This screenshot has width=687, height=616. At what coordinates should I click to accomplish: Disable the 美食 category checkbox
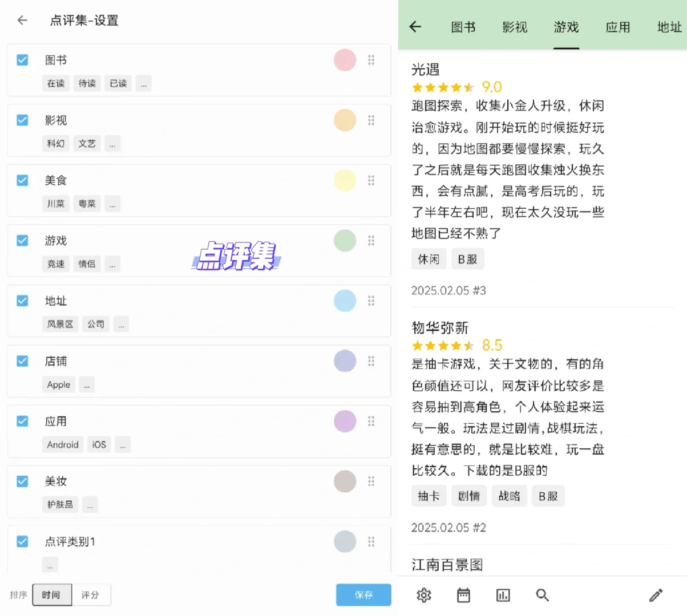22,180
